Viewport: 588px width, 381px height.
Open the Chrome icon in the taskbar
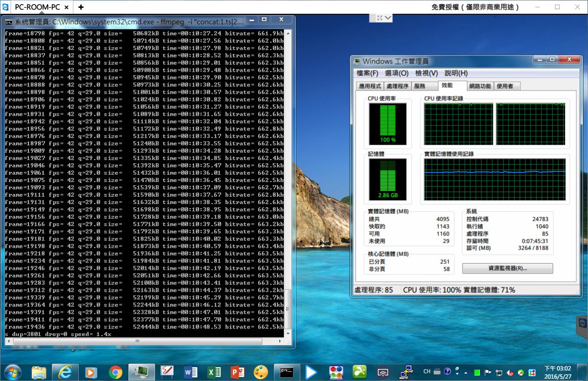coord(115,372)
